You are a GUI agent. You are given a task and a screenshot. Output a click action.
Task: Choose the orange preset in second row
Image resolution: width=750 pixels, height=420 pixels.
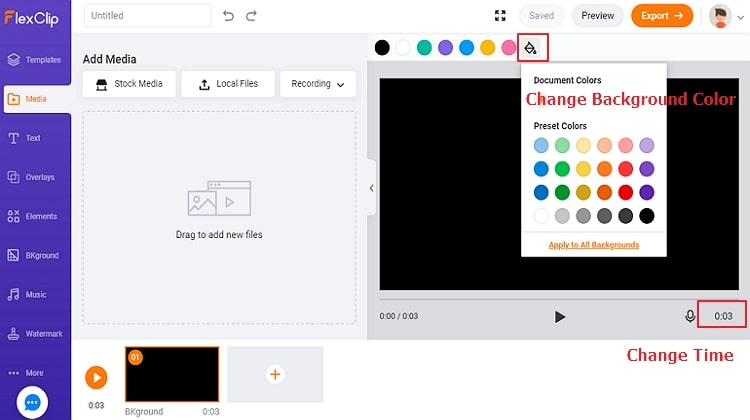pyautogui.click(x=604, y=168)
